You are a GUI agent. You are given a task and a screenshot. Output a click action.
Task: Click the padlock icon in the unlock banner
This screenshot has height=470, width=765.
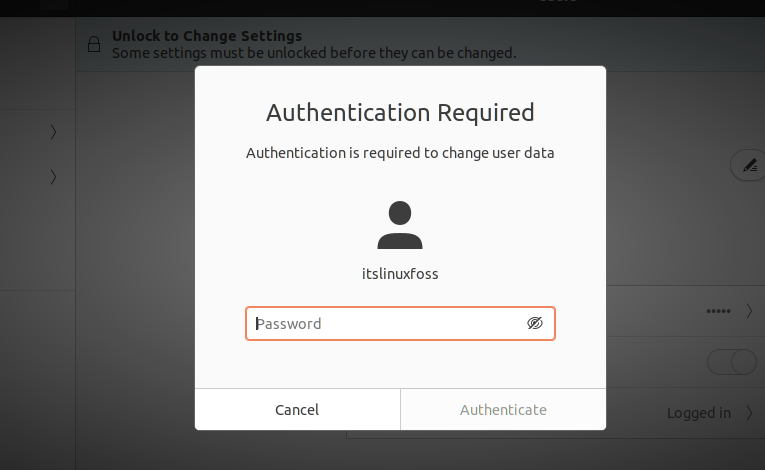[x=94, y=44]
